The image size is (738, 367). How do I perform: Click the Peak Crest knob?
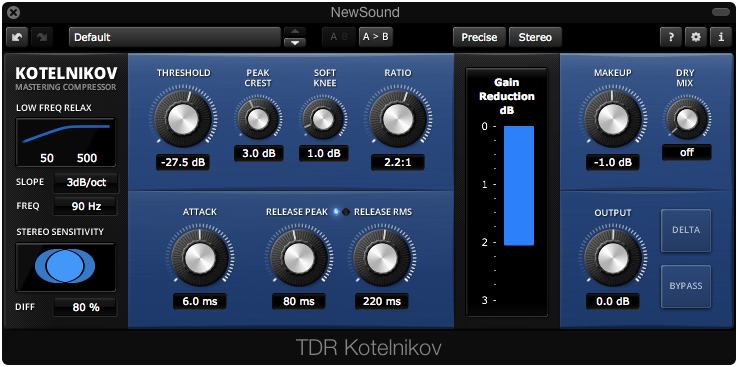(258, 119)
